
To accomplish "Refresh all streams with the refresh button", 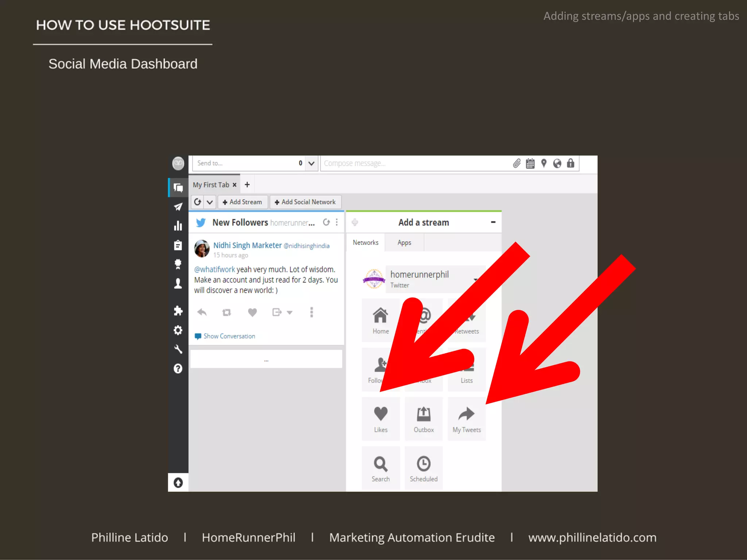I will coord(198,202).
